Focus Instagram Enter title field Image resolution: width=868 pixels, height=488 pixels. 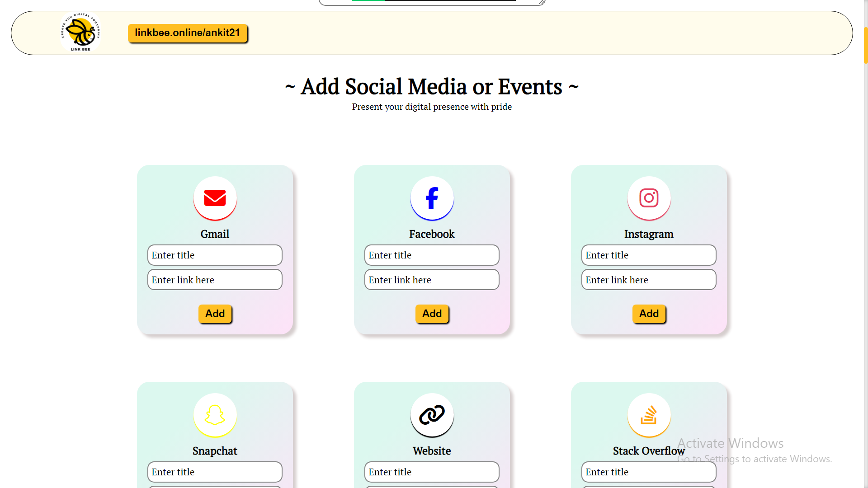649,255
